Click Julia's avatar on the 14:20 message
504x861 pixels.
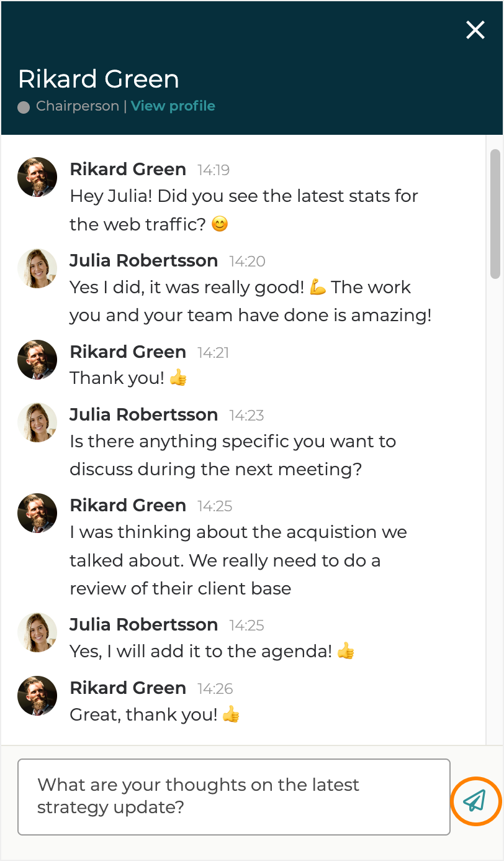(x=37, y=268)
